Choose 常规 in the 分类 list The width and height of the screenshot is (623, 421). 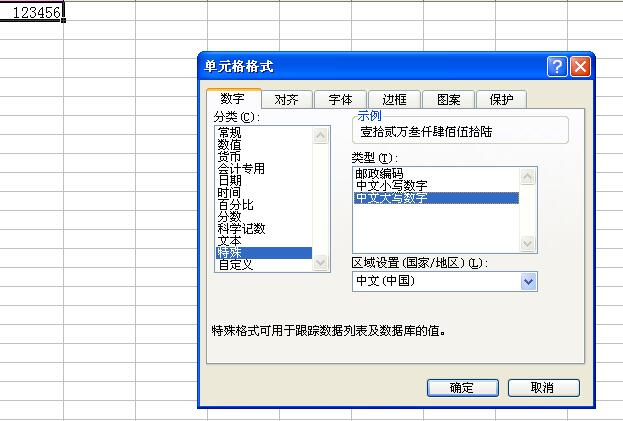(x=230, y=132)
